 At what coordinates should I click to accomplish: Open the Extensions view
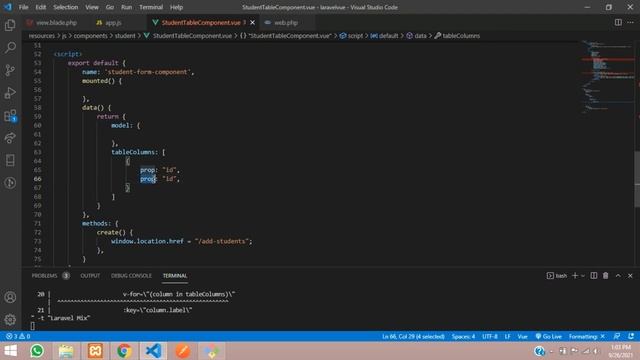click(x=10, y=116)
